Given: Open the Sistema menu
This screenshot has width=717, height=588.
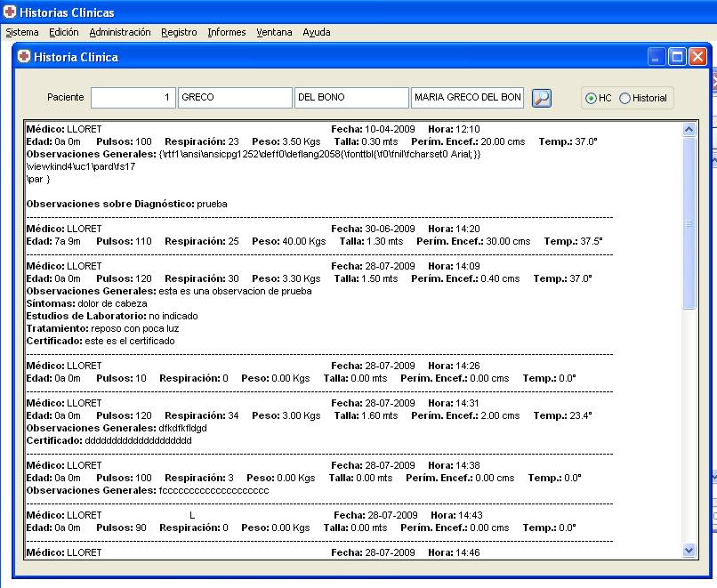Looking at the screenshot, I should pyautogui.click(x=22, y=32).
